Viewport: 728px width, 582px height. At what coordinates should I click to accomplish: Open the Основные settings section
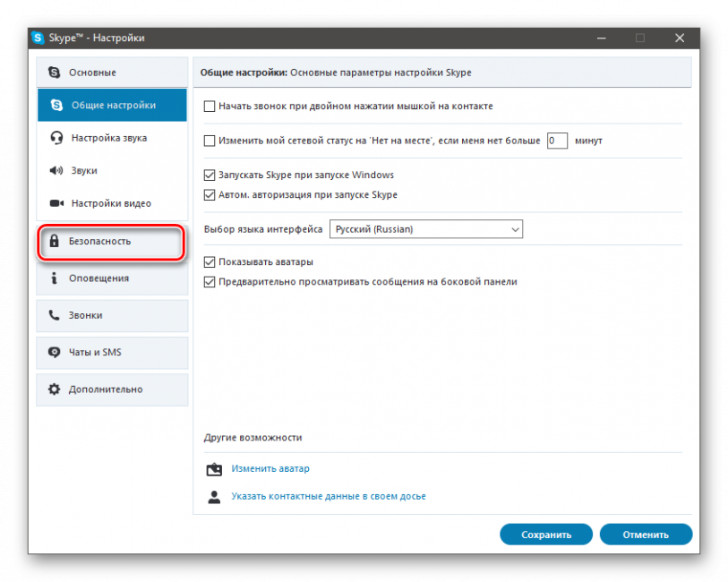tap(113, 72)
